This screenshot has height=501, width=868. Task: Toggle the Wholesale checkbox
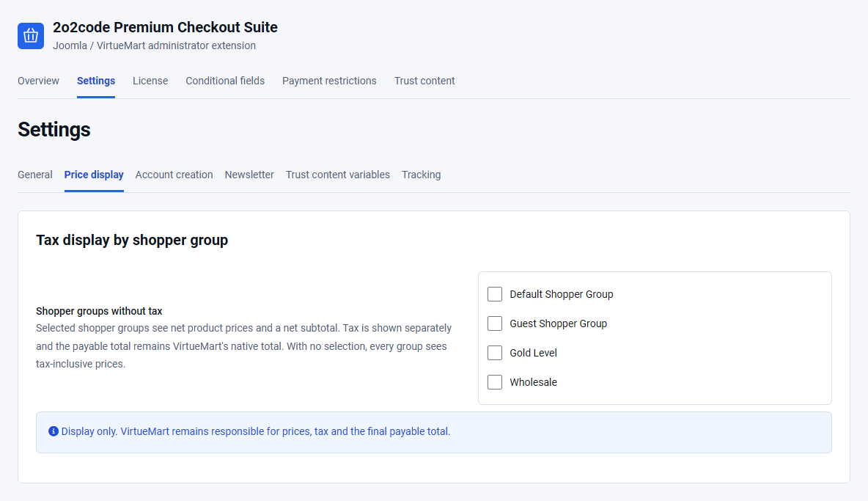(495, 382)
